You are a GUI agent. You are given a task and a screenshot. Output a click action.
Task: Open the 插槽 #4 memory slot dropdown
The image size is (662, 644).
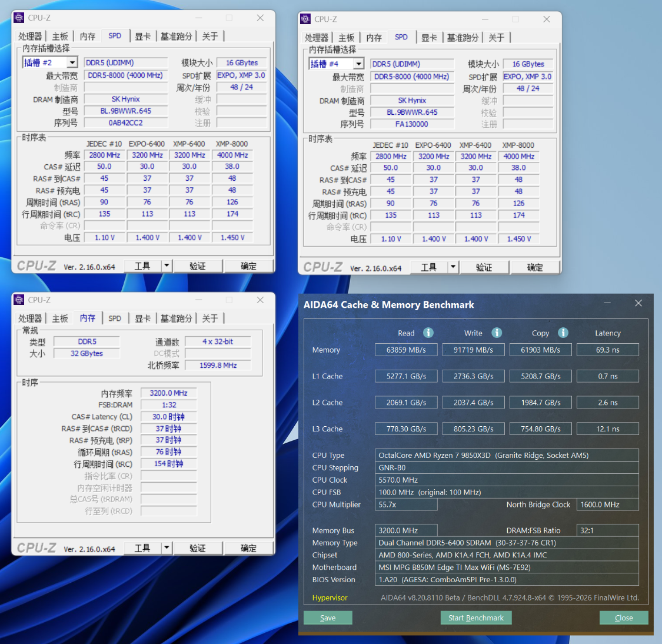pyautogui.click(x=359, y=64)
